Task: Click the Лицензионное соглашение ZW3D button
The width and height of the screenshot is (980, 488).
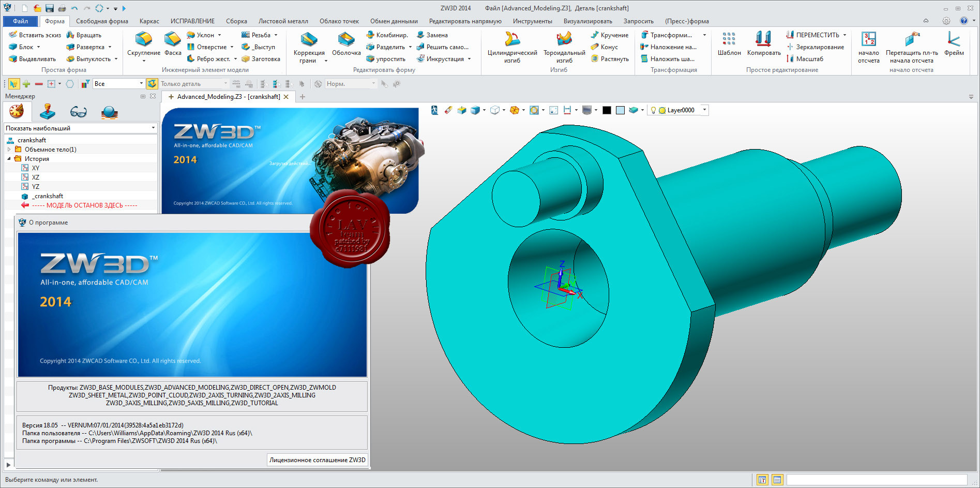Action: pos(318,460)
